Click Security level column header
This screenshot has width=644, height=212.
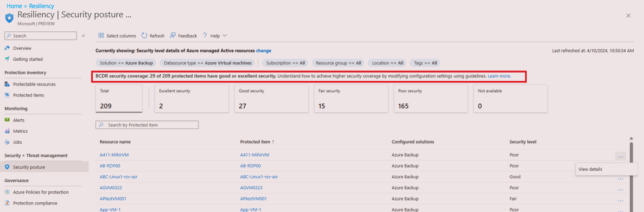pyautogui.click(x=523, y=142)
